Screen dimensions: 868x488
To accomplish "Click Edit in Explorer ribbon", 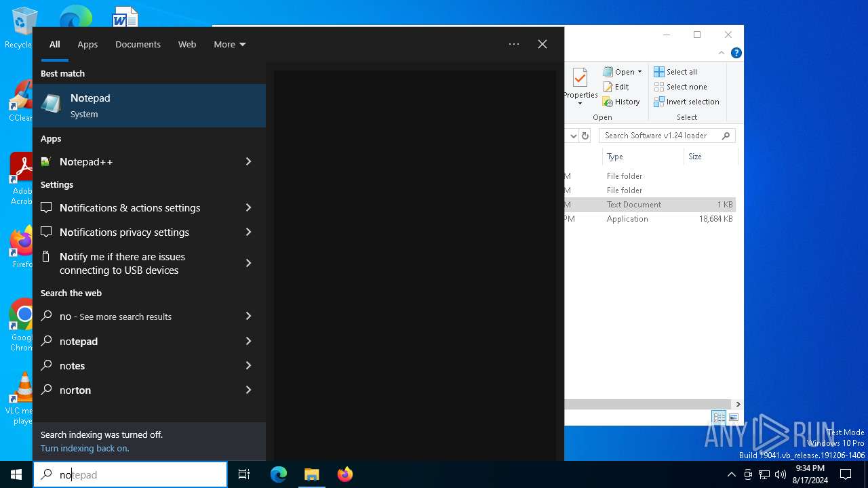I will pyautogui.click(x=616, y=87).
